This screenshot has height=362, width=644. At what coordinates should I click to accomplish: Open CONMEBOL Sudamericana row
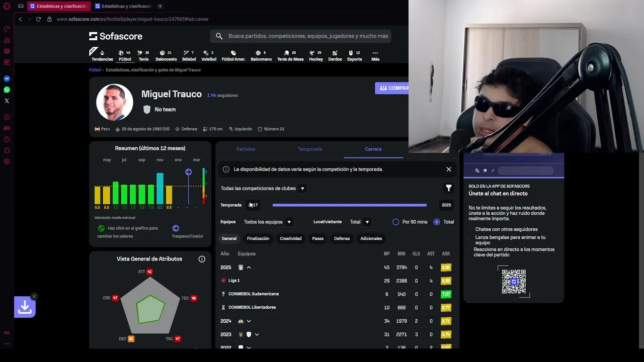pyautogui.click(x=337, y=294)
